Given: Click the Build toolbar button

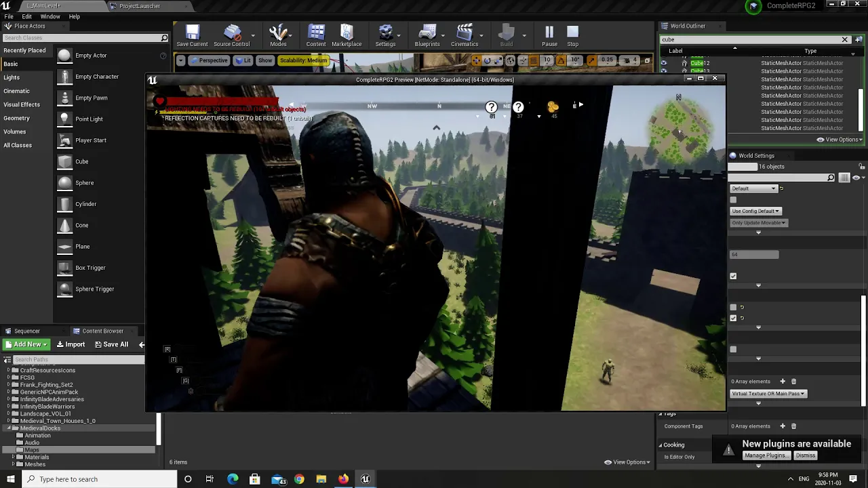Looking at the screenshot, I should [x=507, y=35].
